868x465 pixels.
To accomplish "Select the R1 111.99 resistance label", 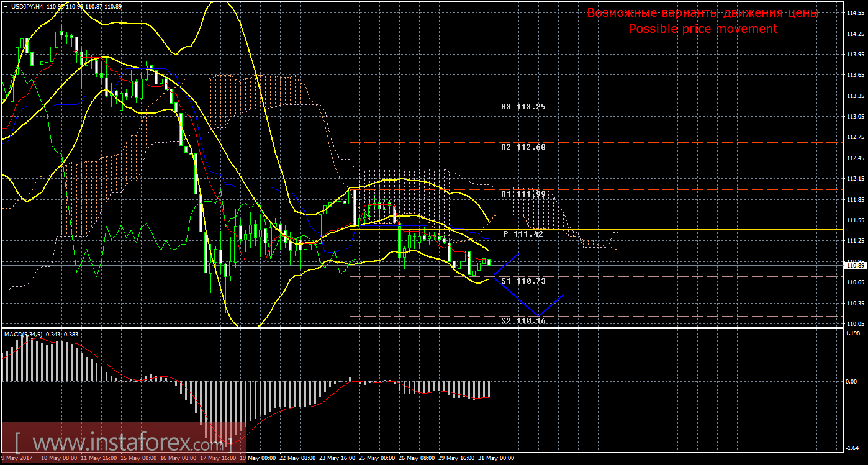I will pos(523,194).
